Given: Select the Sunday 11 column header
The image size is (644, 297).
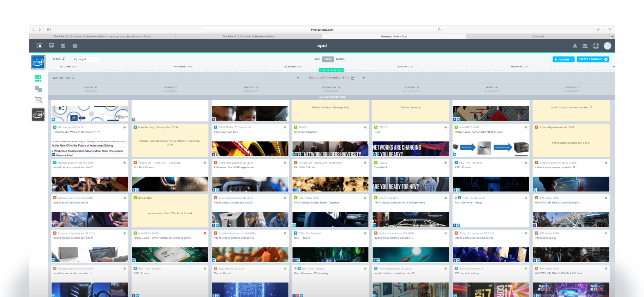Looking at the screenshot, I should [x=90, y=89].
